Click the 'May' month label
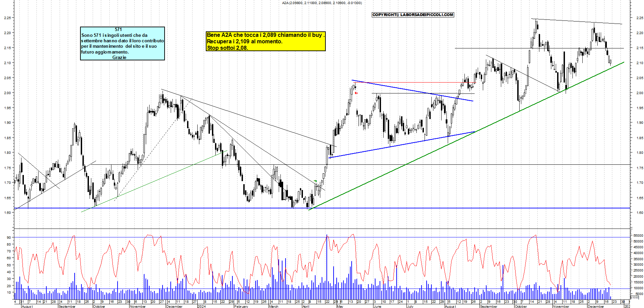The height and width of the screenshot is (308, 644). tap(340, 306)
